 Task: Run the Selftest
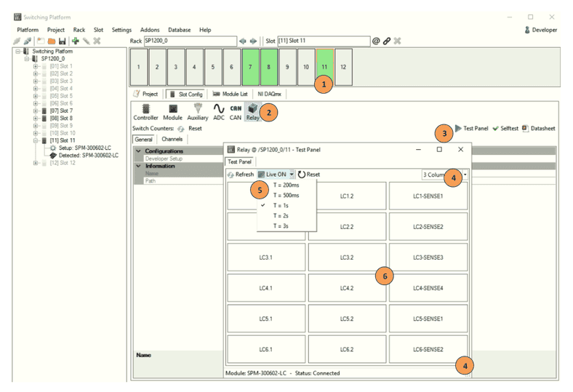505,128
